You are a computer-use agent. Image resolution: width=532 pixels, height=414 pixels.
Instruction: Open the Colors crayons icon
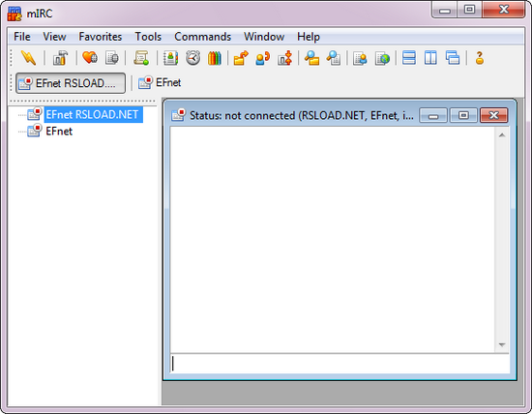[x=215, y=58]
